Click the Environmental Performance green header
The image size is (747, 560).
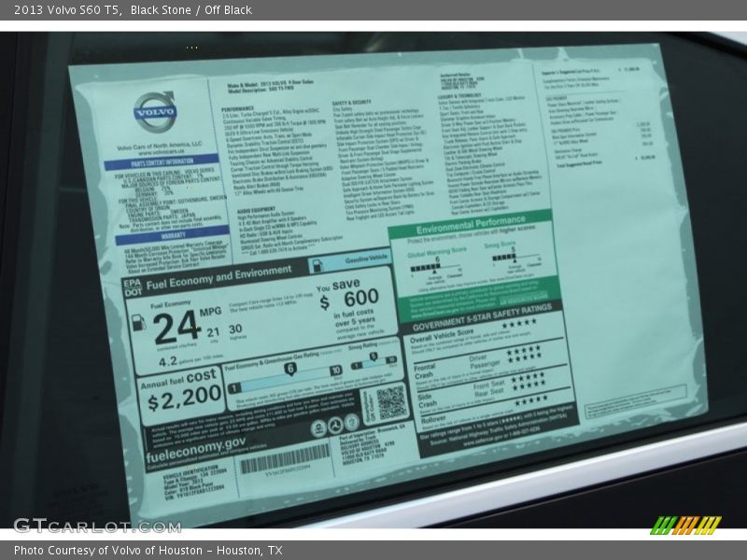(470, 227)
